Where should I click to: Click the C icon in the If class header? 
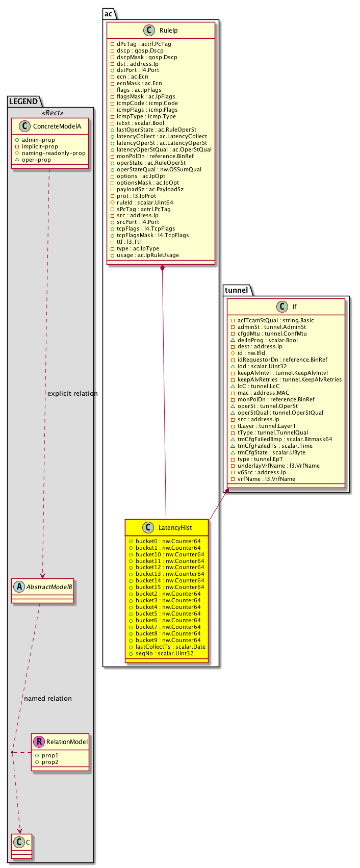(282, 307)
